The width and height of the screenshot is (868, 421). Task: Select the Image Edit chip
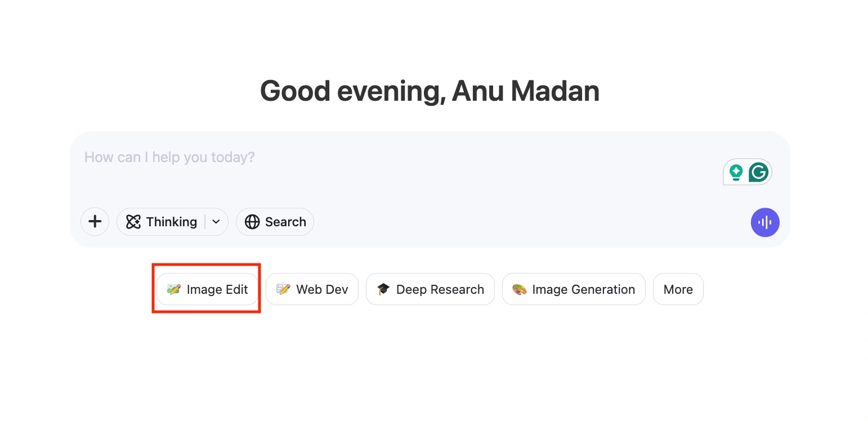(x=207, y=289)
